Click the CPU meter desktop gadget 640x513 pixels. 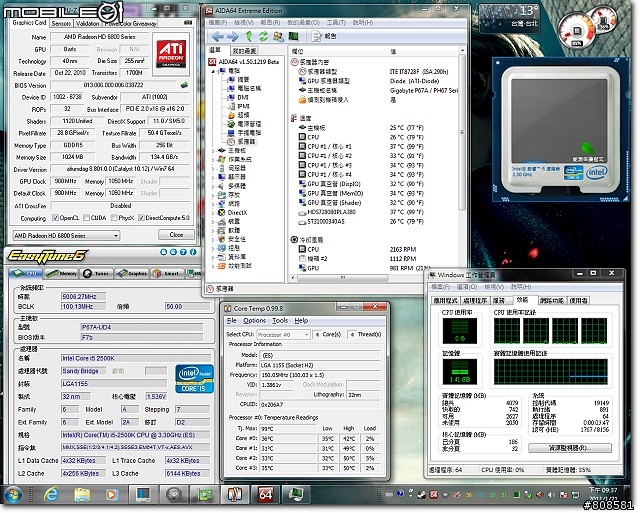coord(586,27)
